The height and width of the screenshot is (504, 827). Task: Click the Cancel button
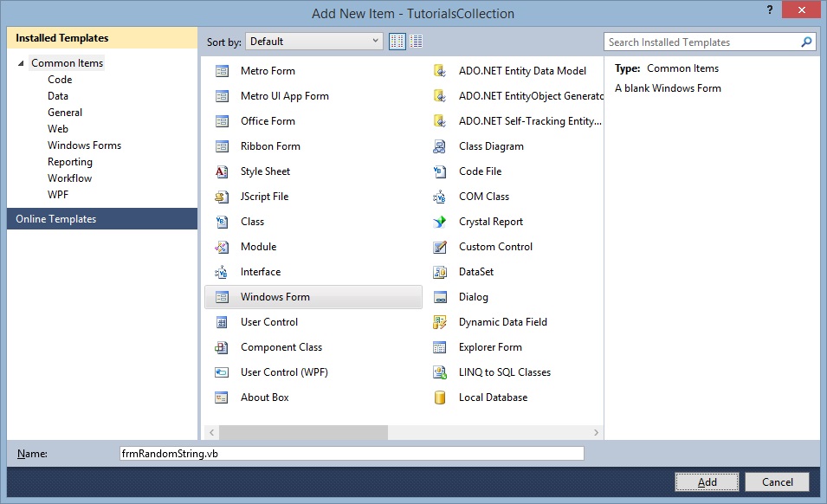click(777, 481)
